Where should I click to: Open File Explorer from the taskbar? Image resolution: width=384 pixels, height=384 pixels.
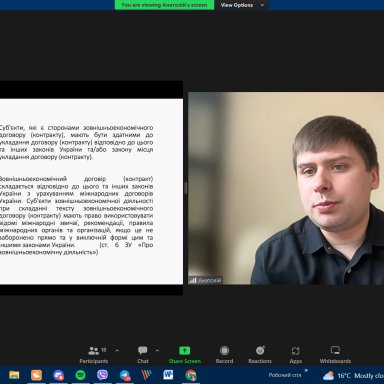click(x=14, y=375)
